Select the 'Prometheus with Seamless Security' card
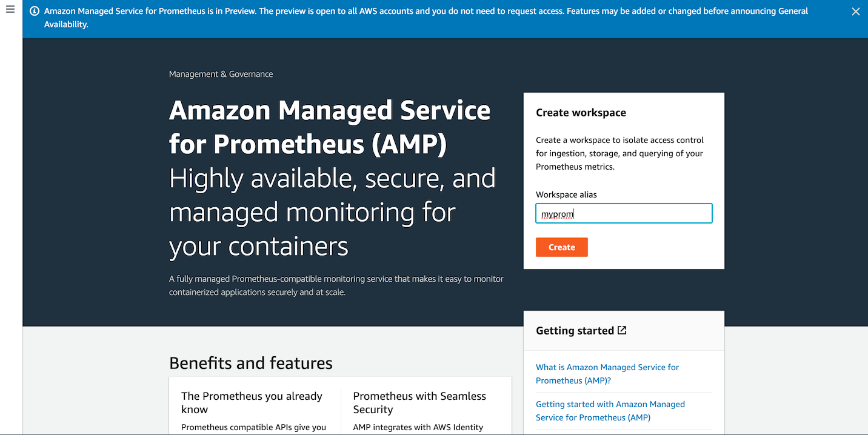Screen dimensions: 868x435 click(x=419, y=402)
